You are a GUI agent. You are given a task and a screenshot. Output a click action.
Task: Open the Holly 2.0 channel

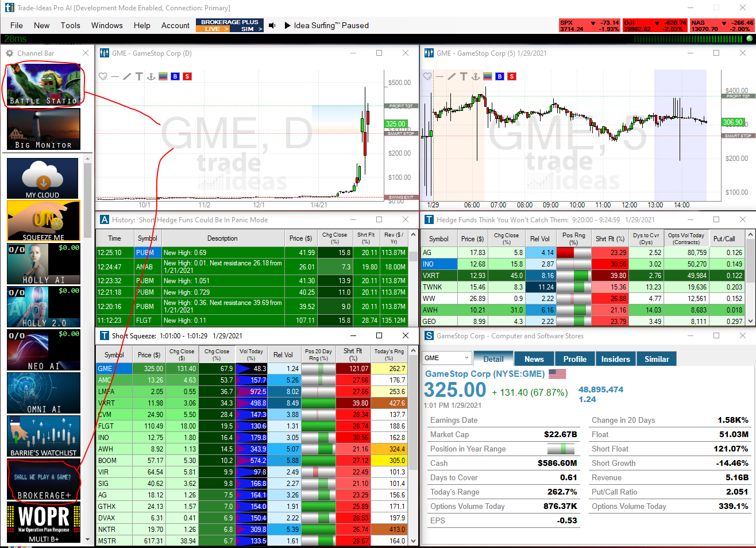click(44, 307)
